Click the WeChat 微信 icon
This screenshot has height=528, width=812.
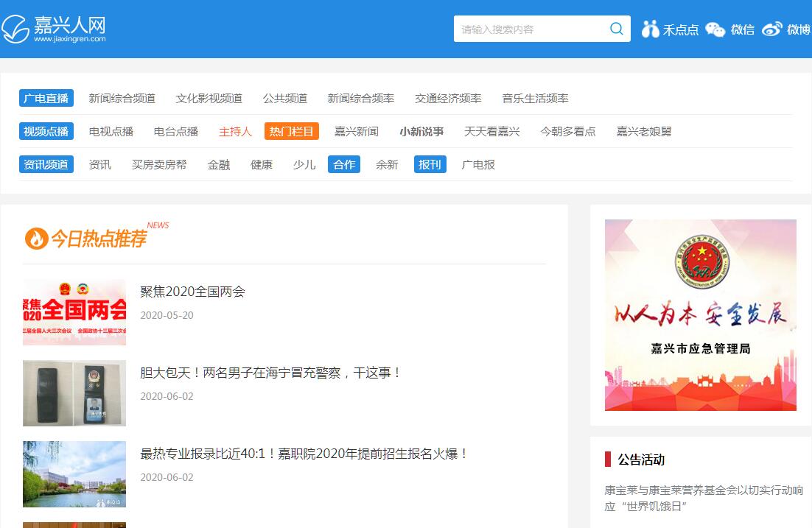715,29
